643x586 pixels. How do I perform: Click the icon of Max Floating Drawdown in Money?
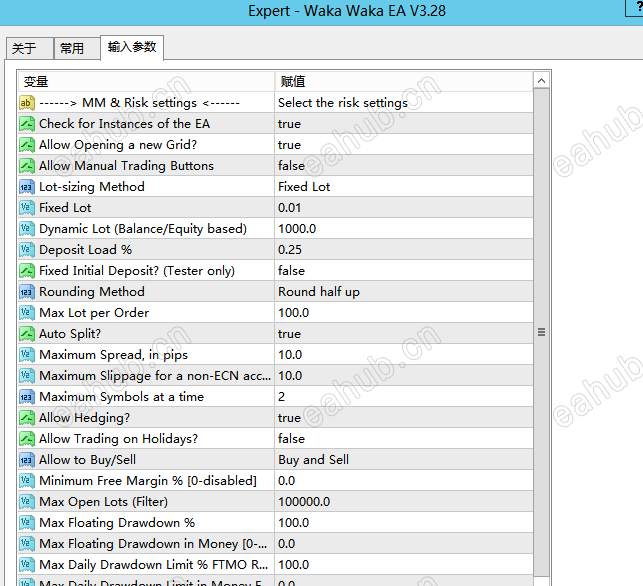click(x=27, y=544)
